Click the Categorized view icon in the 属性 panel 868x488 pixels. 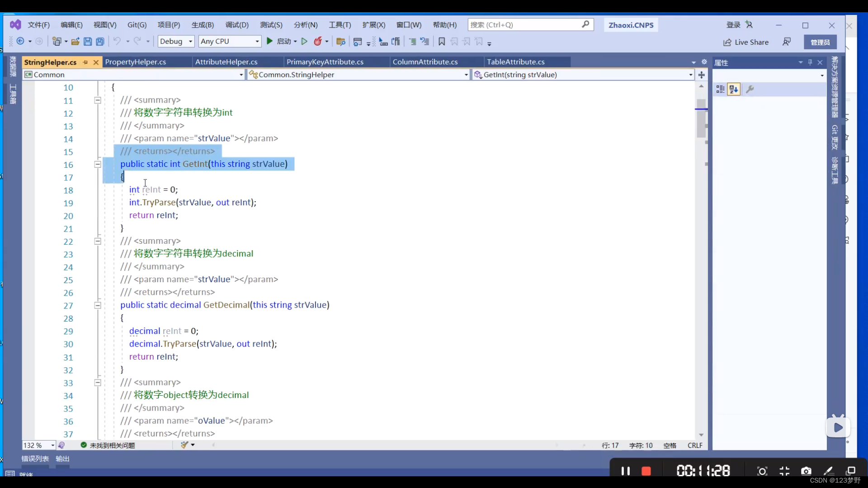(x=720, y=90)
